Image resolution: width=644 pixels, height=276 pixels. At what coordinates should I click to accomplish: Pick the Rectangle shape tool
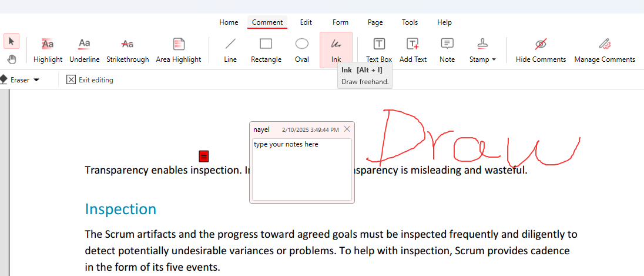point(266,50)
